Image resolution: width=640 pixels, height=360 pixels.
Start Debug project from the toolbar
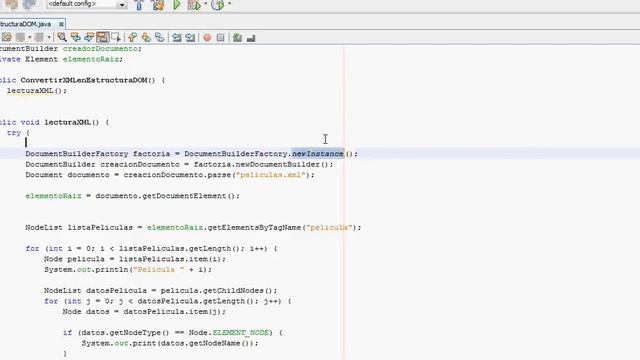(x=194, y=4)
